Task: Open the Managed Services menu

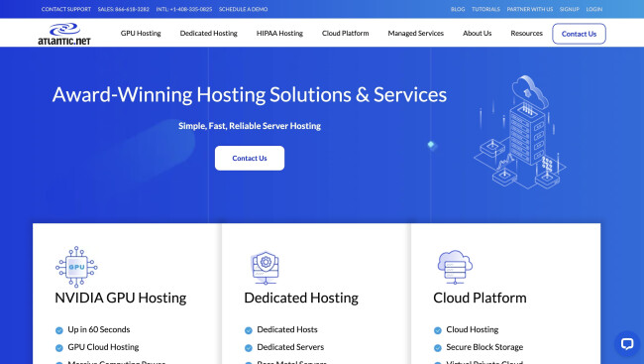Action: (416, 34)
